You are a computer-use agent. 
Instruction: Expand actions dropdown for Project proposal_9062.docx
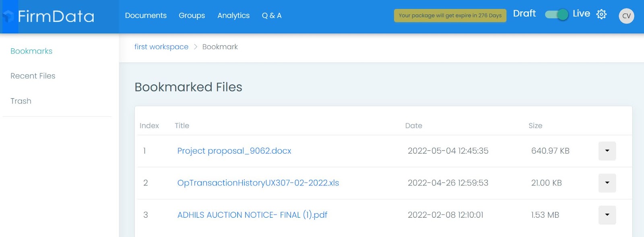click(x=607, y=151)
